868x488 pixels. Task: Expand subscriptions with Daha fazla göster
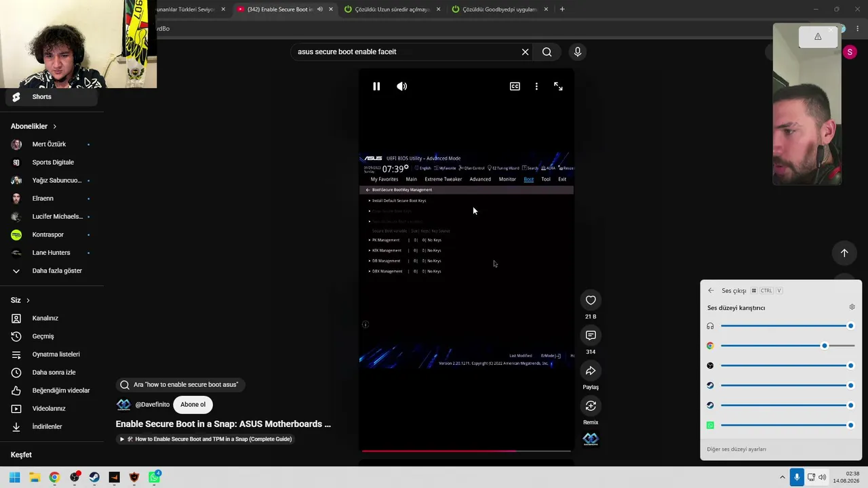click(52, 270)
